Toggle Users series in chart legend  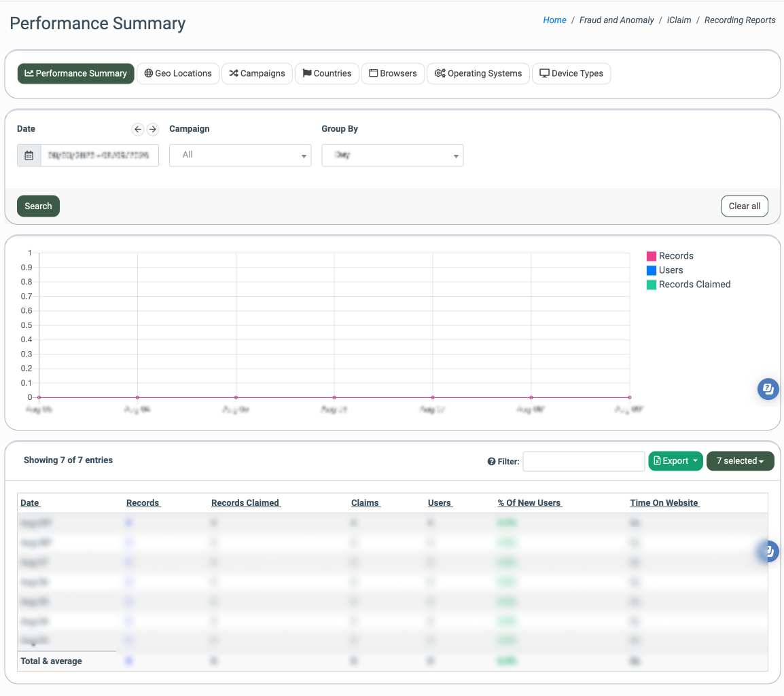click(x=664, y=270)
